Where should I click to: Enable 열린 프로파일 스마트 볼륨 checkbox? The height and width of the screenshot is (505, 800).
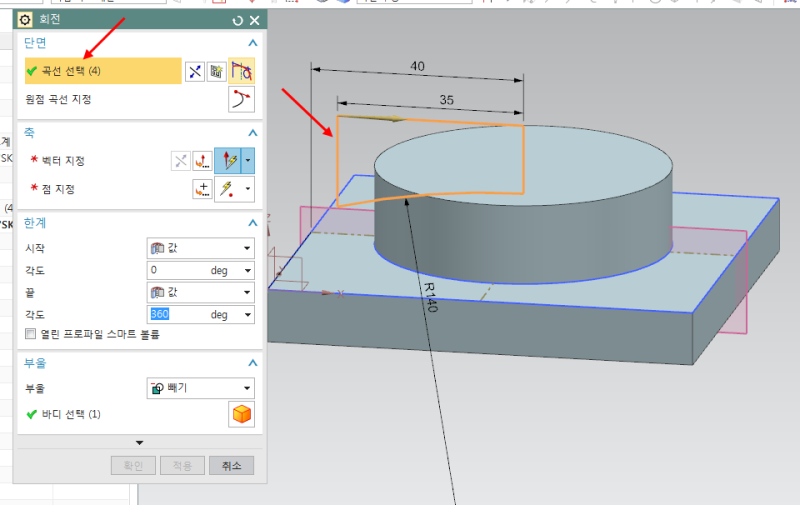(31, 334)
